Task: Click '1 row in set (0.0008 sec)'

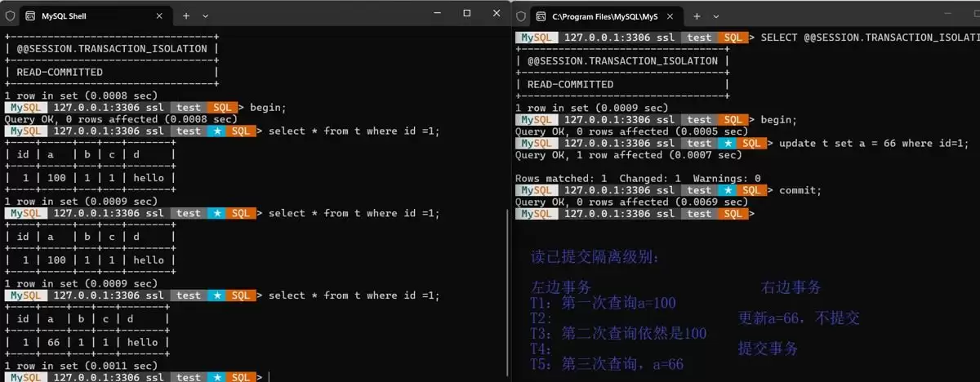Action: (x=81, y=95)
